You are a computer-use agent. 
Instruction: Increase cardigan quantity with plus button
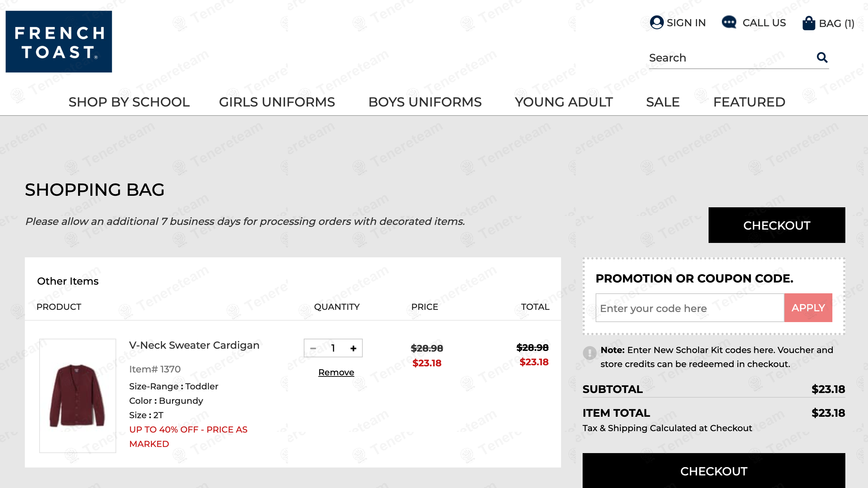tap(353, 348)
